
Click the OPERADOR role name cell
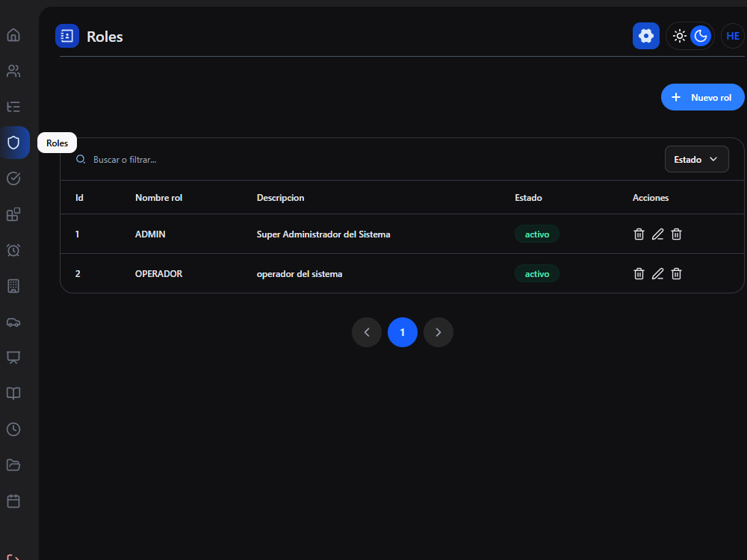pos(158,274)
